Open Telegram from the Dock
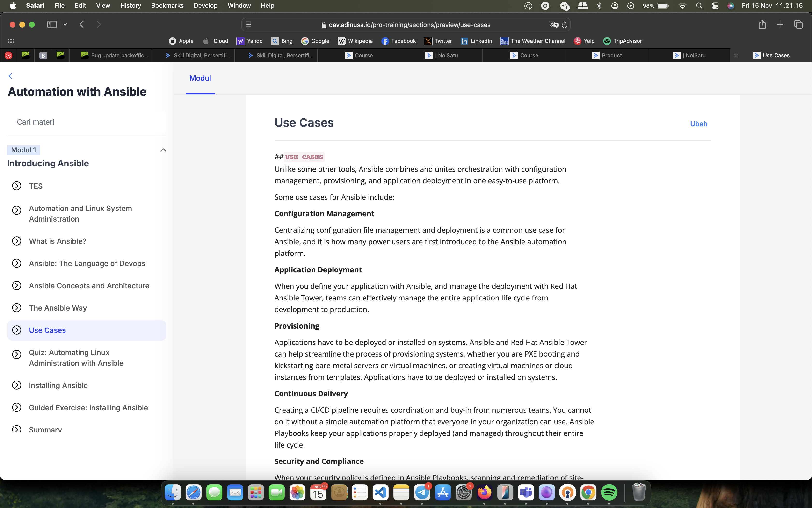This screenshot has width=812, height=508. point(422,493)
